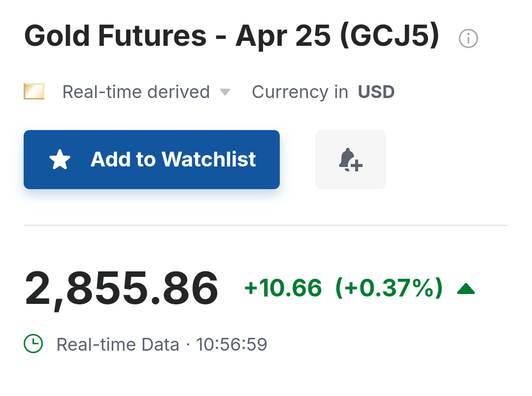The image size is (532, 396).
Task: Create an alert with the bell plus icon
Action: [x=350, y=160]
